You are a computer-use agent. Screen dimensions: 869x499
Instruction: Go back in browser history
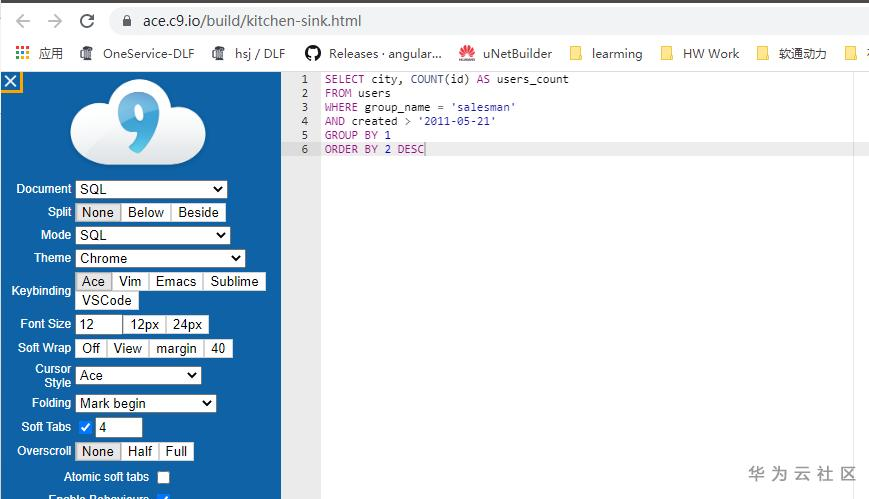click(23, 21)
